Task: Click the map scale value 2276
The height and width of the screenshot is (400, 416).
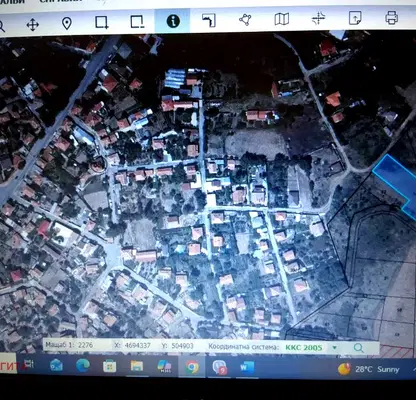Action: pyautogui.click(x=85, y=345)
